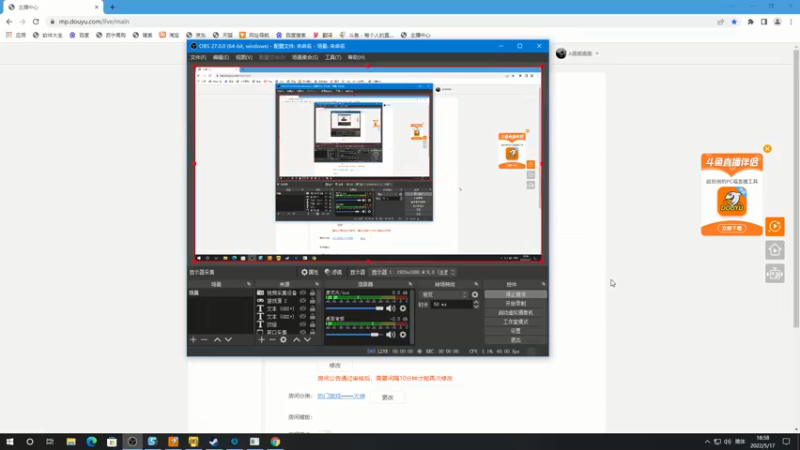Show hidden system tray icons

707,442
